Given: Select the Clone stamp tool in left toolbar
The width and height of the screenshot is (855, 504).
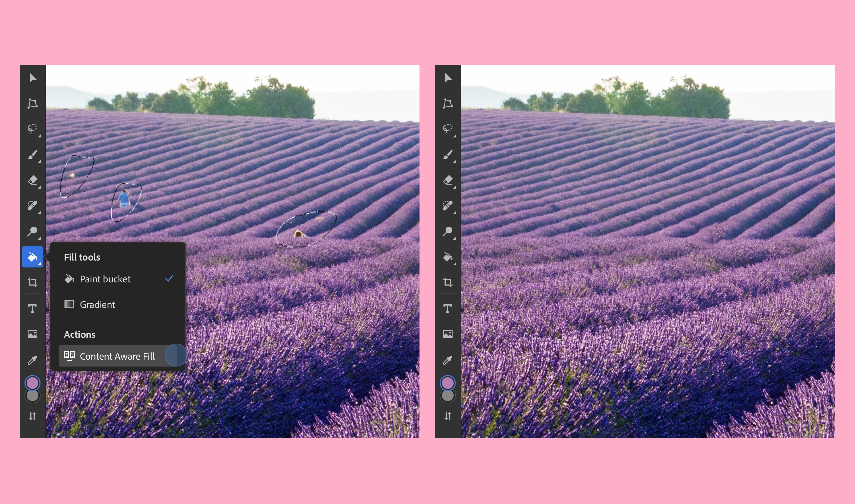Looking at the screenshot, I should pyautogui.click(x=33, y=231).
